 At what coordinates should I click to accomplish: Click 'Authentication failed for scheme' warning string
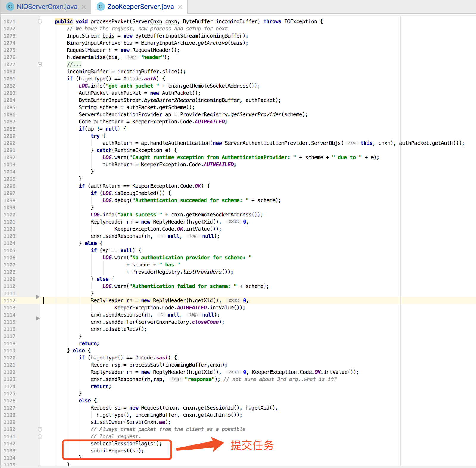click(x=183, y=286)
